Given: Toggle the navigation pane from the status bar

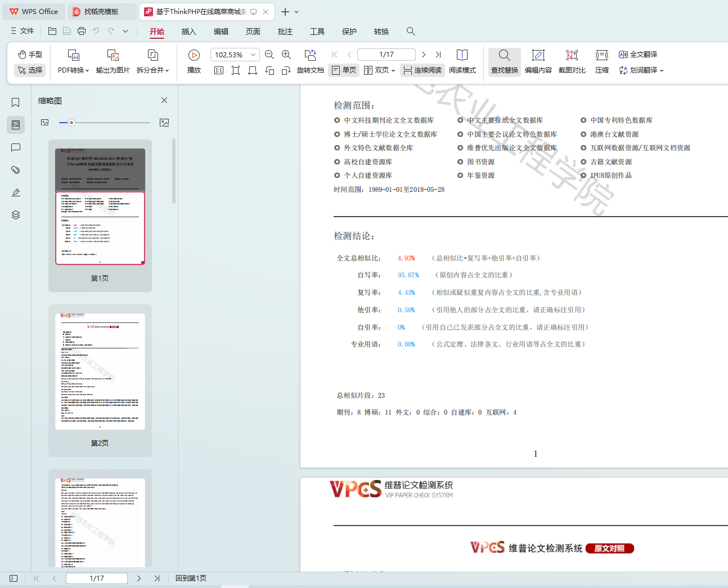Looking at the screenshot, I should [14, 578].
